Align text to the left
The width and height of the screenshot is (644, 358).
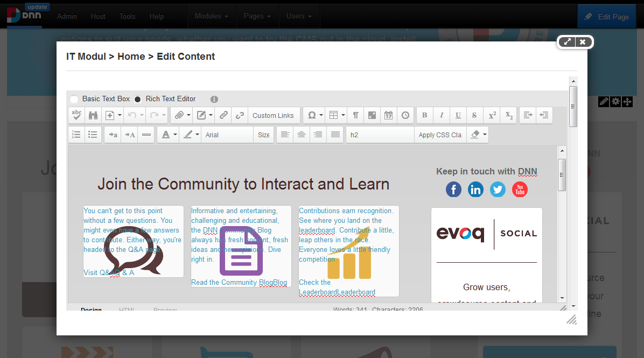point(285,135)
